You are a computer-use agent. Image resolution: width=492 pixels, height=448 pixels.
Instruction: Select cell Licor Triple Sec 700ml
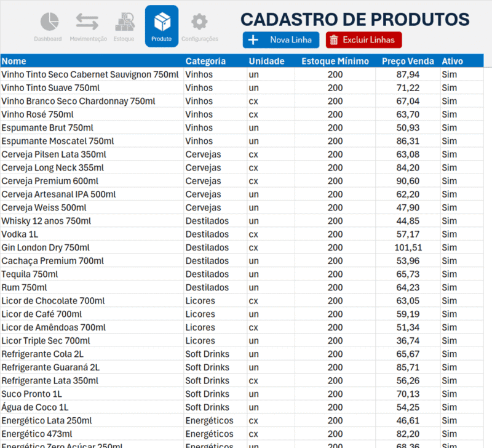tap(92, 341)
